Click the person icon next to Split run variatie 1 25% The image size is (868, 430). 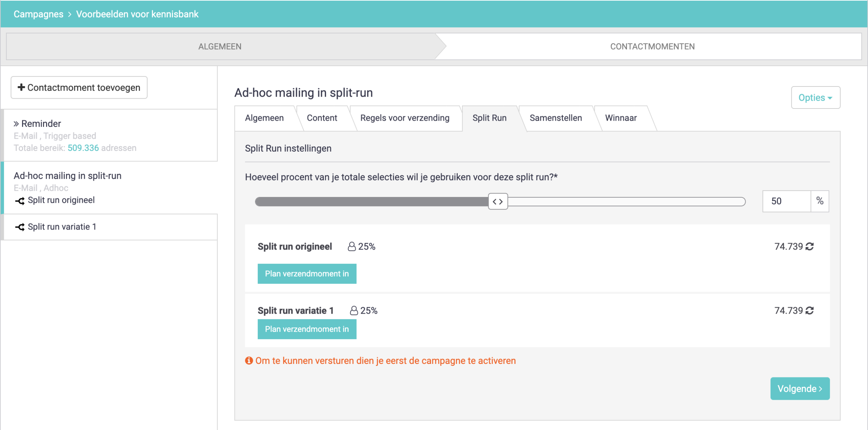click(354, 311)
